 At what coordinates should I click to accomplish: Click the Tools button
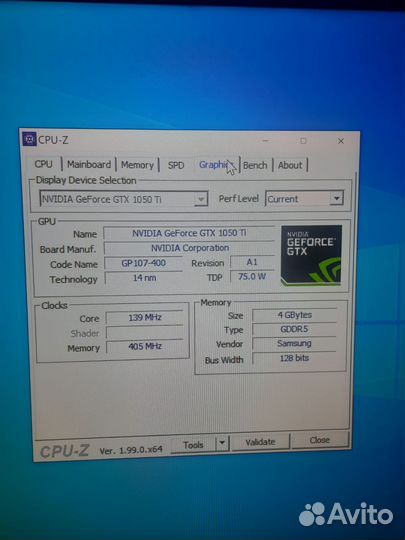click(194, 445)
